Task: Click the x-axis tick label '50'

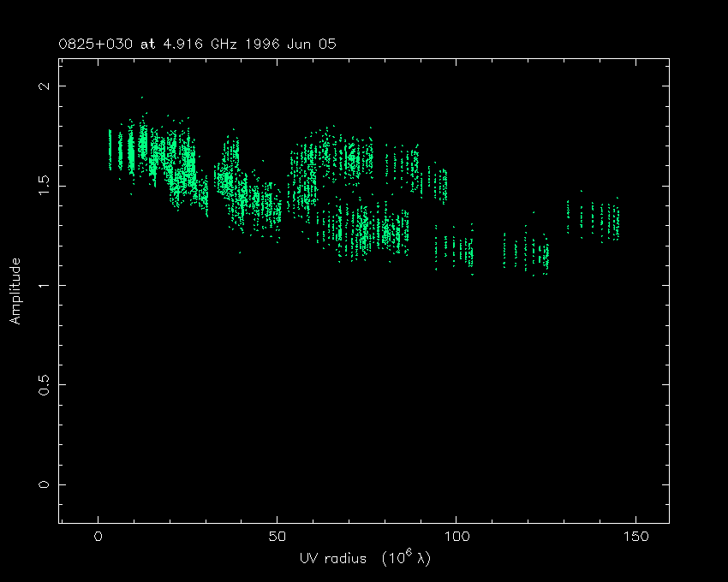Action: coord(277,537)
